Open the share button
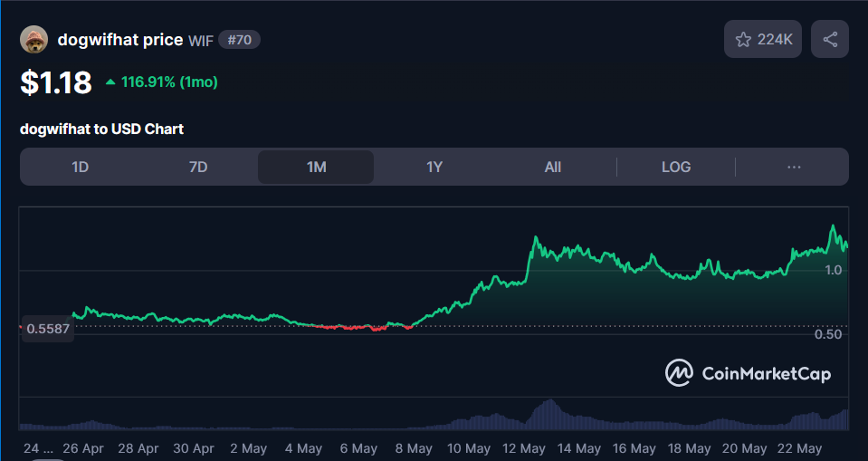This screenshot has width=868, height=461. [830, 39]
